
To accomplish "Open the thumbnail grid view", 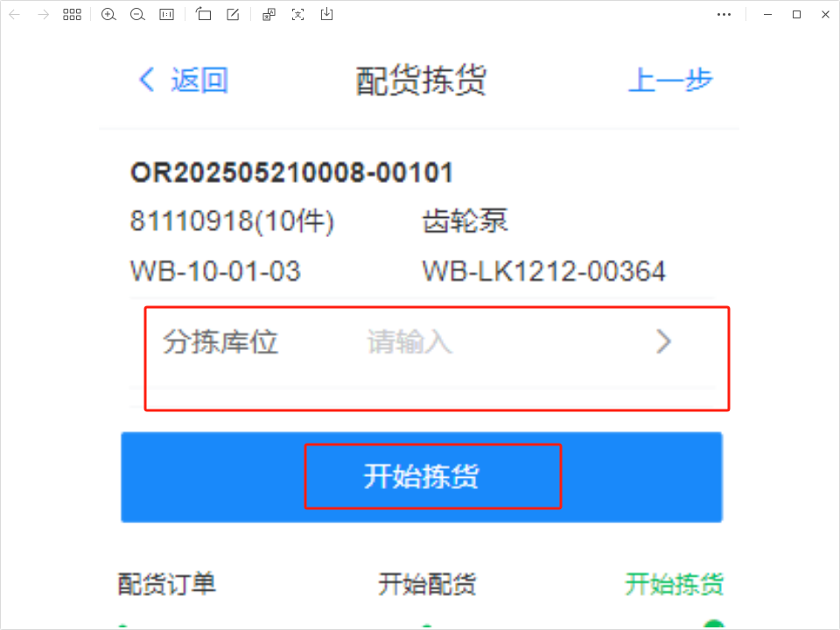I will click(72, 15).
